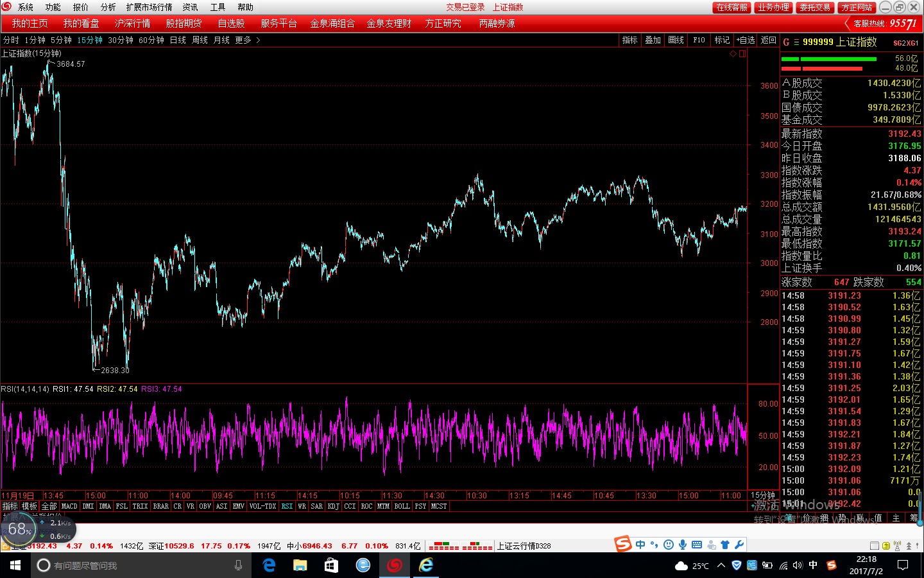Screen dimensions: 924x578
Task: Add index via +自选 button
Action: tap(746, 40)
